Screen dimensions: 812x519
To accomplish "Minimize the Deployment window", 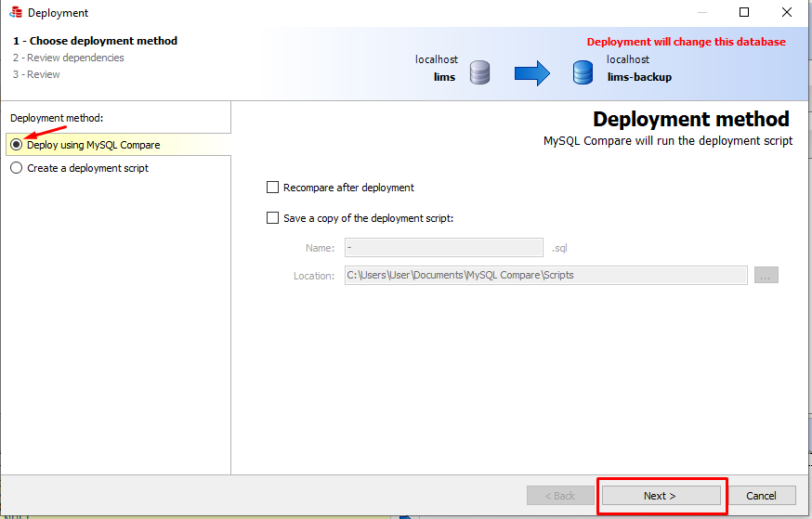I will [x=701, y=13].
